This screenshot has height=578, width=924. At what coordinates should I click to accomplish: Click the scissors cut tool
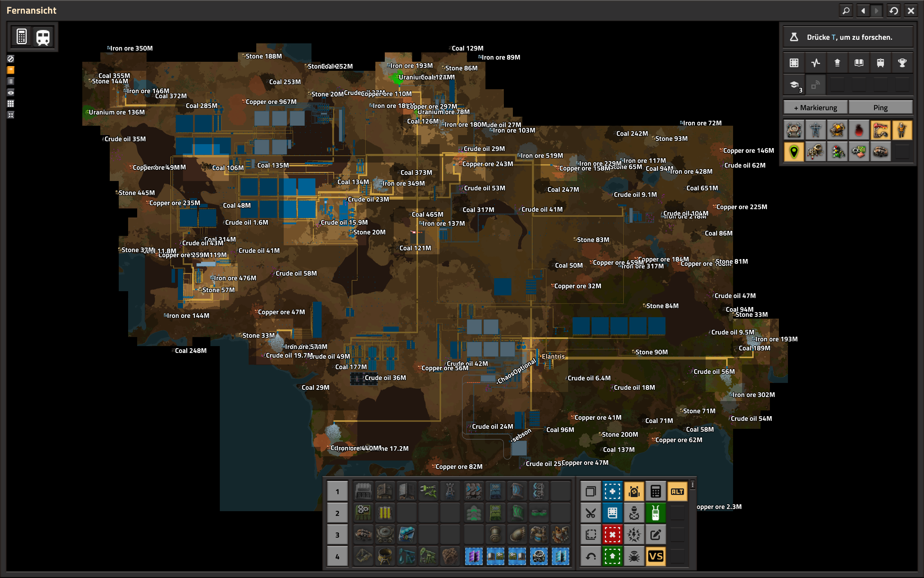(x=590, y=513)
